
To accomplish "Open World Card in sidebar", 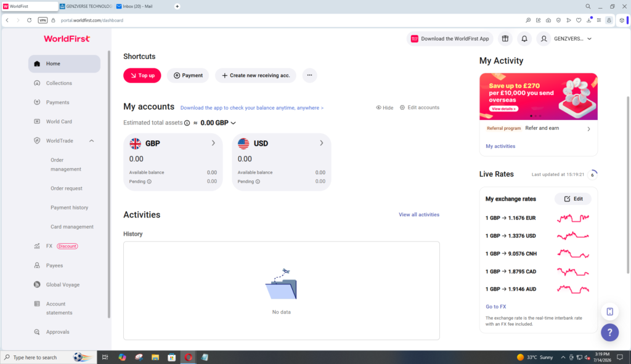I will point(59,121).
